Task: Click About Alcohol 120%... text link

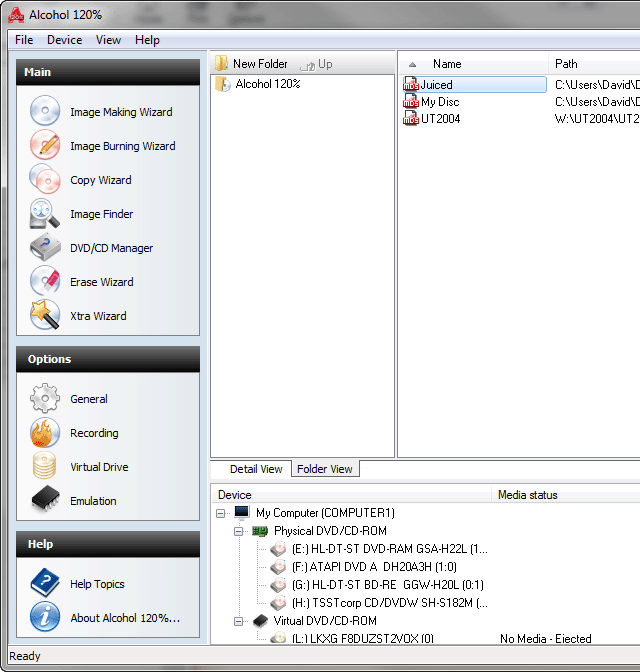Action: tap(125, 618)
